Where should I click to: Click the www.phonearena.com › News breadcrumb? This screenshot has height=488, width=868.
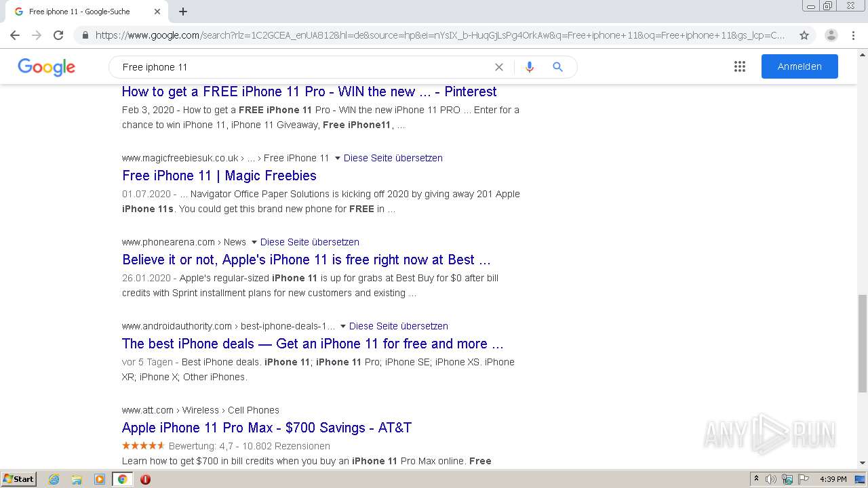[184, 242]
